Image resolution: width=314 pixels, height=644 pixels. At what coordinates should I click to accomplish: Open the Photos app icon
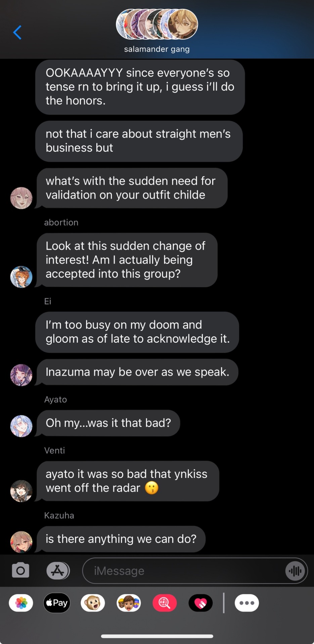[21, 603]
